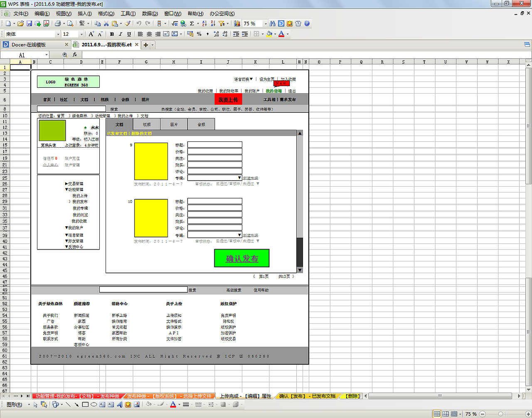Open the new tab dropdown arrow
The height and width of the screenshot is (418, 532).
tap(153, 45)
